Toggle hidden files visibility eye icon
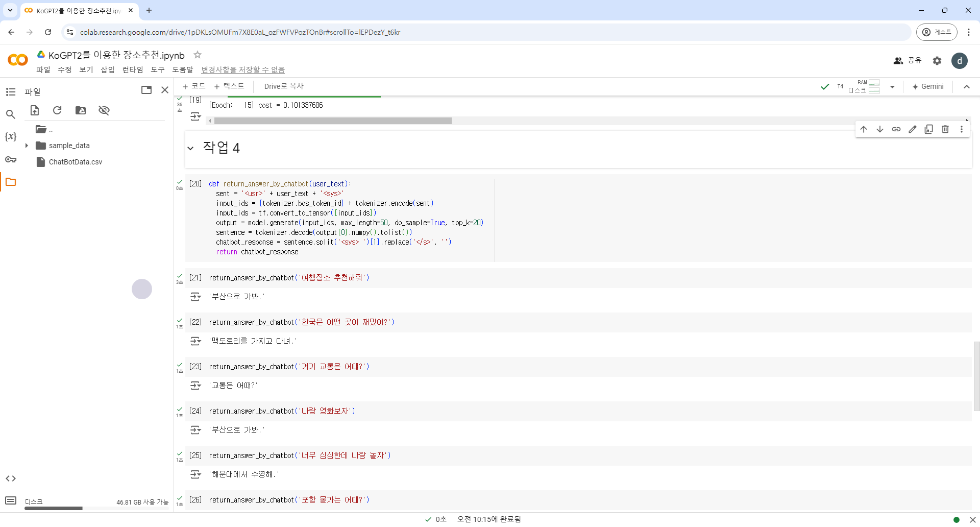 click(x=104, y=110)
